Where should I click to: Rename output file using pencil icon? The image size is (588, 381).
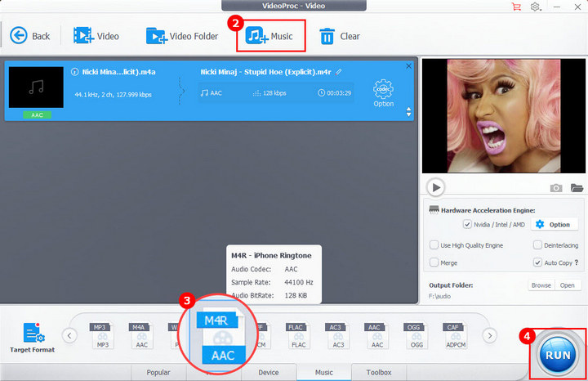tap(339, 72)
